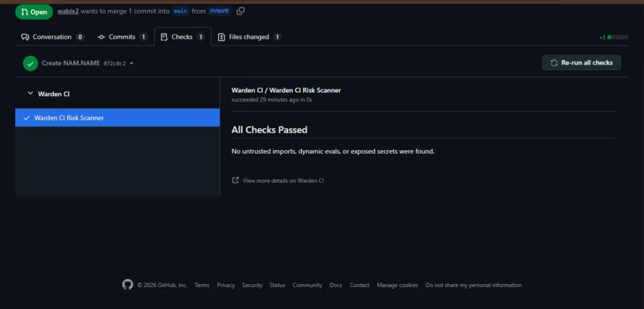
Task: Click the green check status circle icon
Action: (x=30, y=63)
